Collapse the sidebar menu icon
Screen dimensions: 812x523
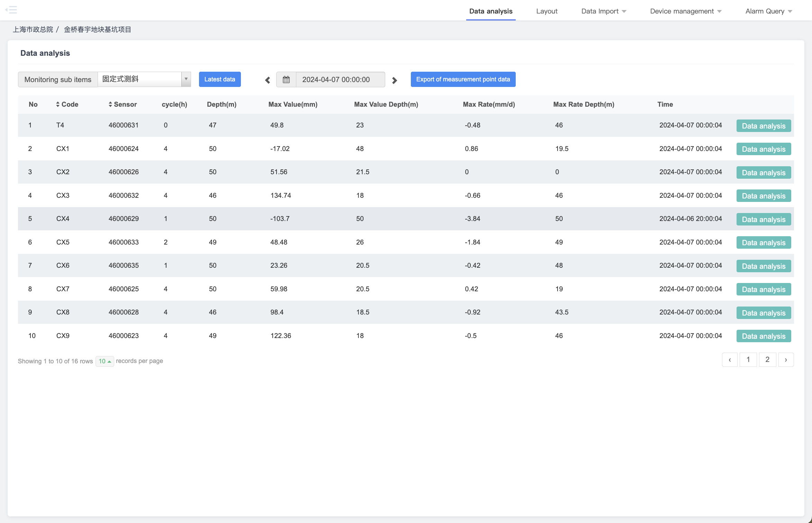(x=11, y=10)
